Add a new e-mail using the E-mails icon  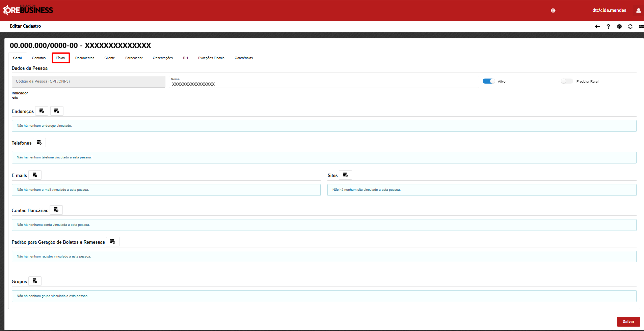pyautogui.click(x=35, y=175)
